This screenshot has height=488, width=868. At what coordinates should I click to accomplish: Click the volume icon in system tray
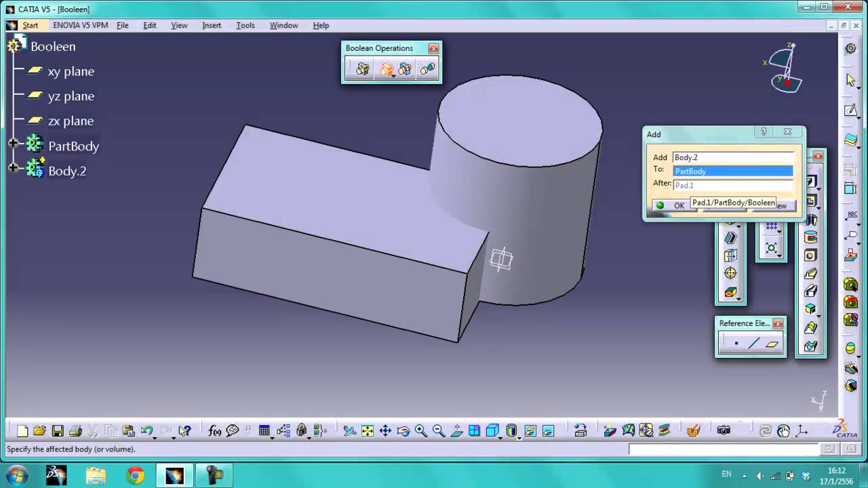759,476
